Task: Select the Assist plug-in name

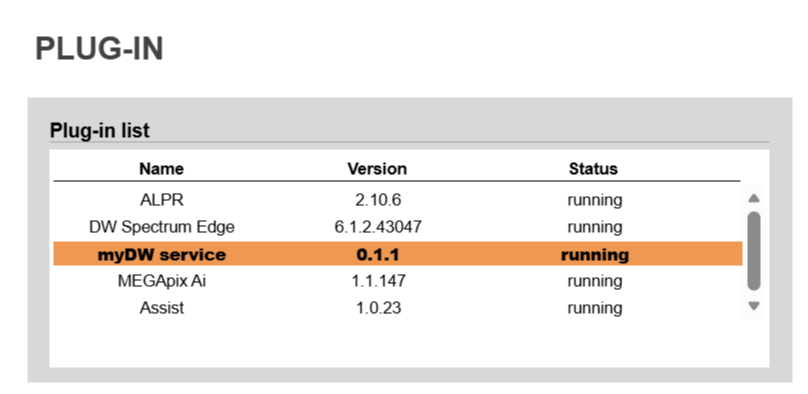Action: pos(161,308)
